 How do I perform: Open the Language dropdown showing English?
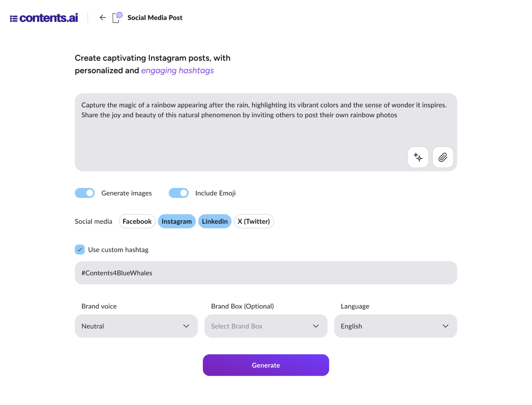395,326
